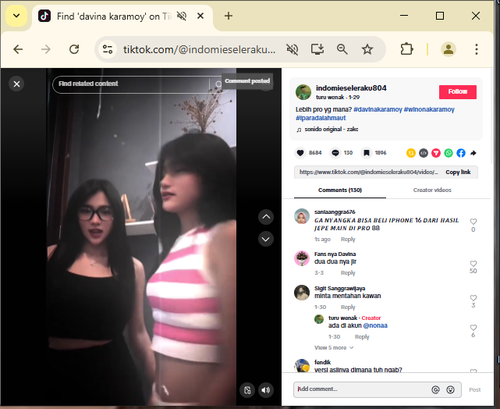500x409 pixels.
Task: Reload the TikTok page
Action: (x=74, y=49)
